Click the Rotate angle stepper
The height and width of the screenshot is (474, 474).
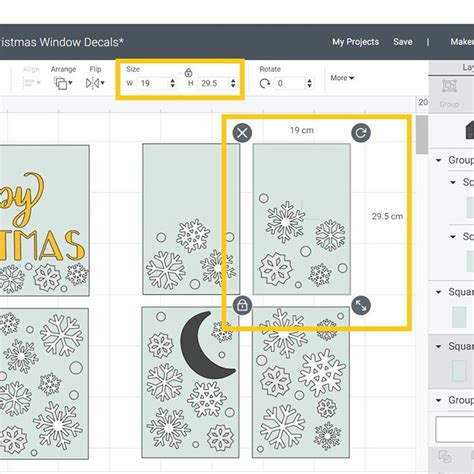(309, 83)
